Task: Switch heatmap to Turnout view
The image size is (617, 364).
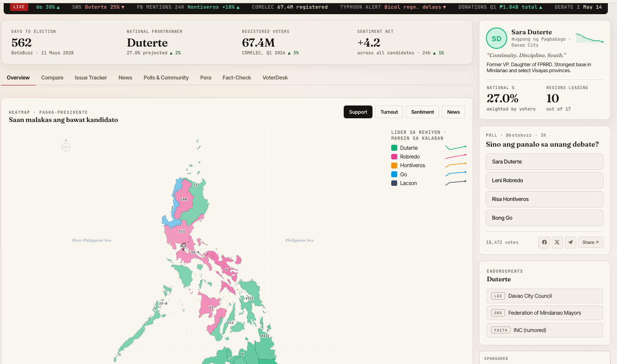Action: tap(389, 112)
